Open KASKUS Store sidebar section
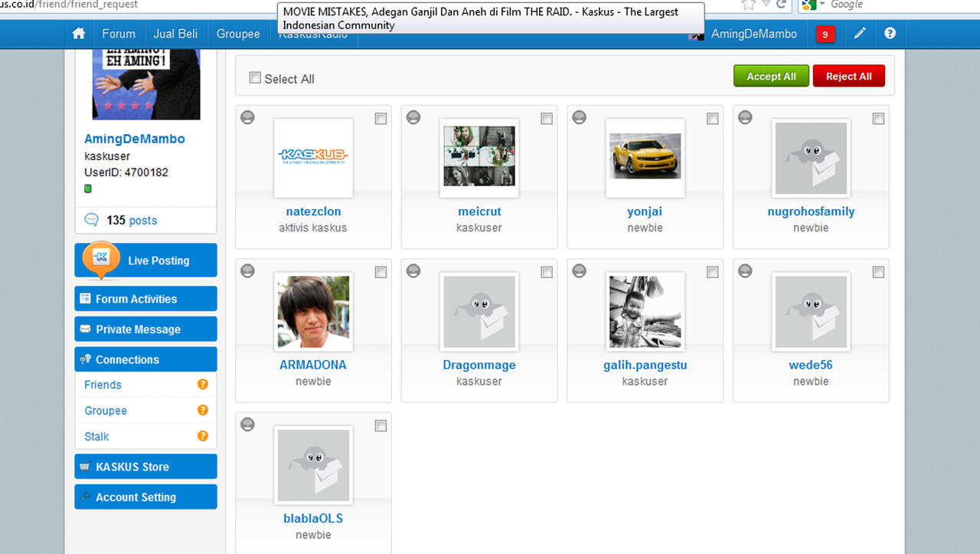 145,467
